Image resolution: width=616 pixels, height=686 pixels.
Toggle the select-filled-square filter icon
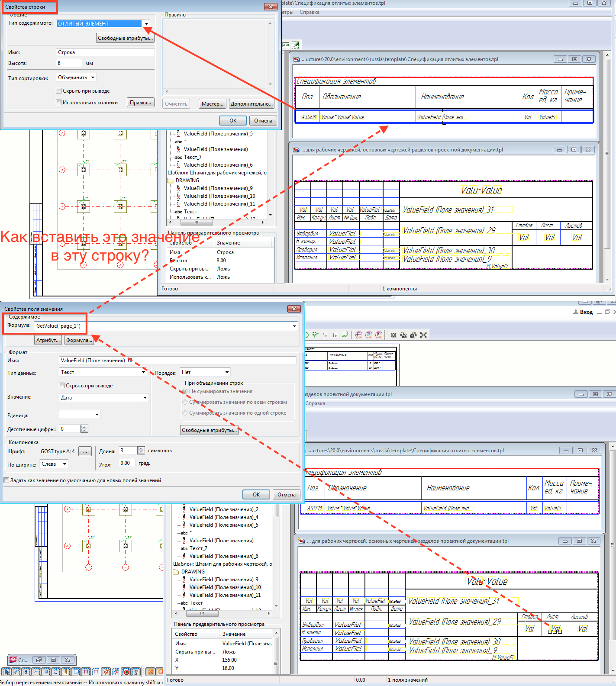tap(46, 672)
